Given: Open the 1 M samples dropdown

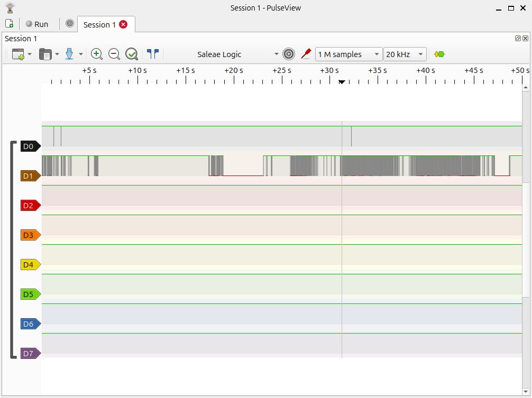Looking at the screenshot, I should 349,54.
